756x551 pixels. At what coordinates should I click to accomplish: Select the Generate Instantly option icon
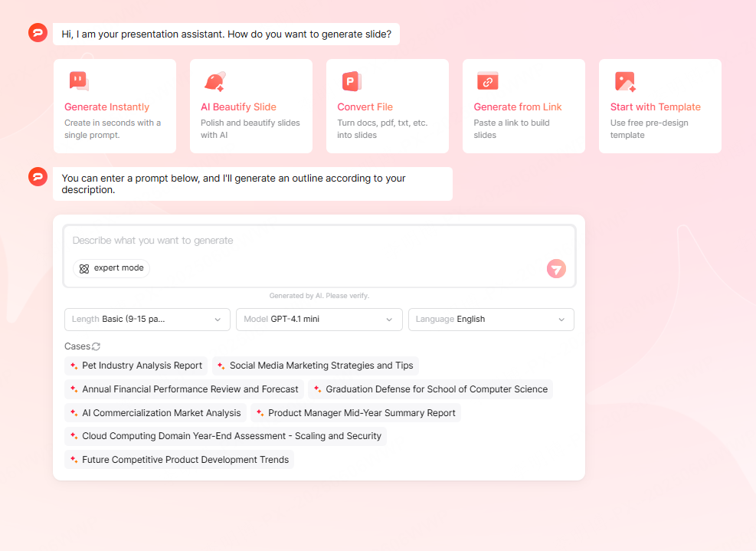[x=79, y=80]
